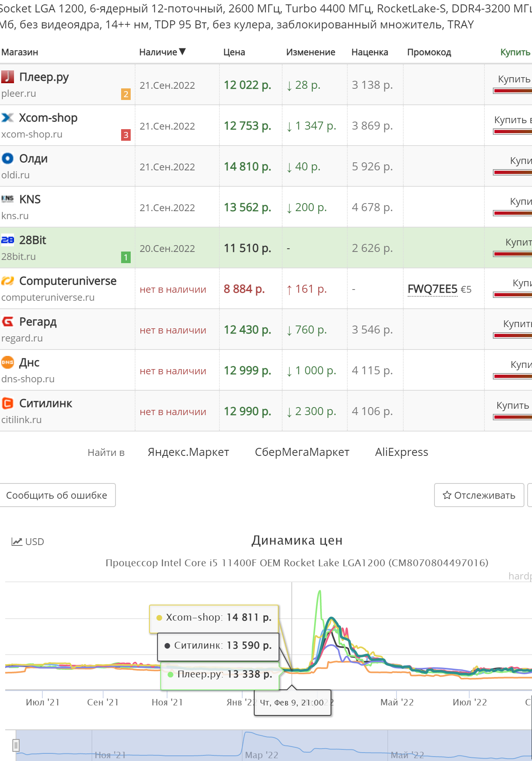This screenshot has height=761, width=532.
Task: Click the Computeruniverse store icon
Action: click(x=8, y=281)
